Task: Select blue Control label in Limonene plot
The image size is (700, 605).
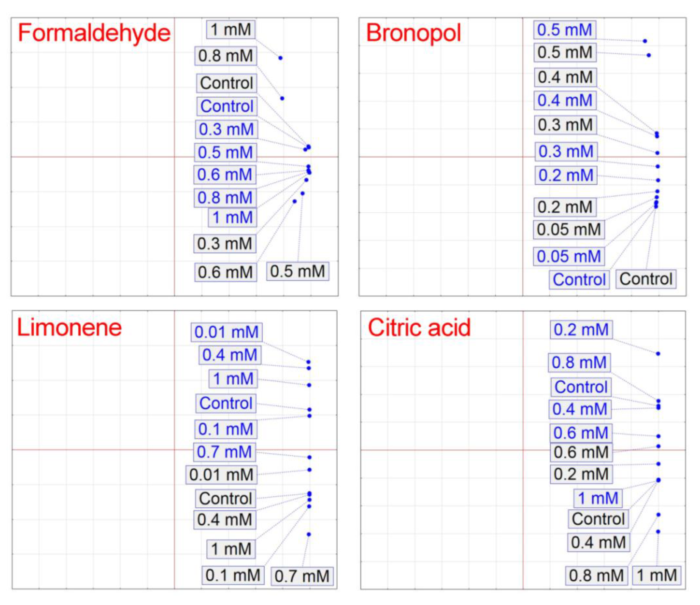Action: click(x=226, y=403)
